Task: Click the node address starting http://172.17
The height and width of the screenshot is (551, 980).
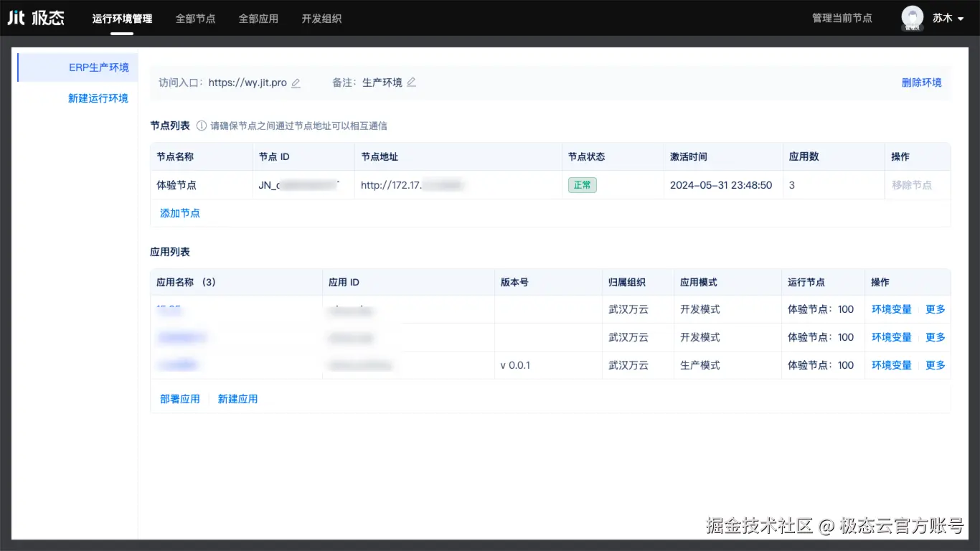Action: click(x=413, y=185)
